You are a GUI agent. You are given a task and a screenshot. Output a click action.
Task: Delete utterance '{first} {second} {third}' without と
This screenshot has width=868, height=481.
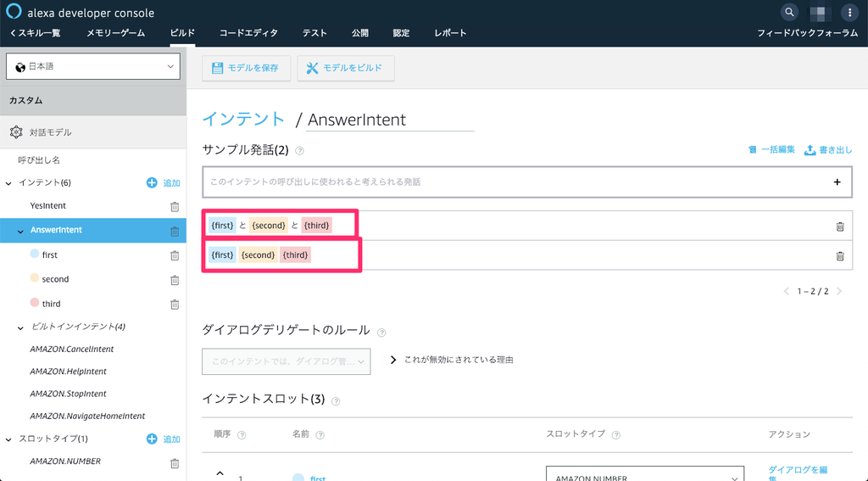pyautogui.click(x=840, y=255)
